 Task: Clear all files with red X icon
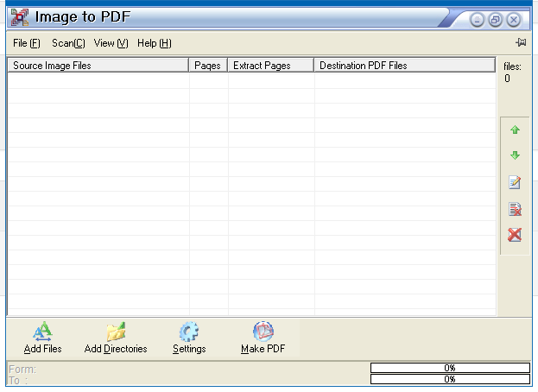pyautogui.click(x=515, y=235)
